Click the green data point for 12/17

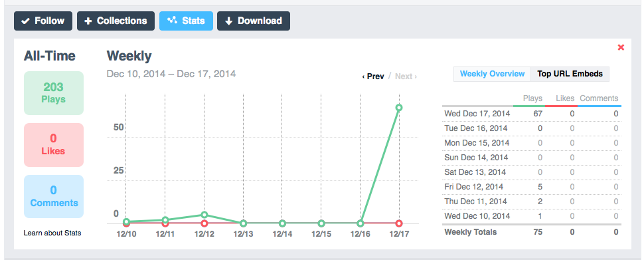pos(399,108)
